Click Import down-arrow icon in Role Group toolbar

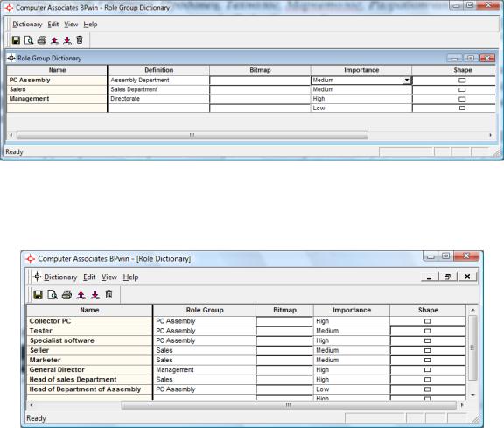click(67, 40)
